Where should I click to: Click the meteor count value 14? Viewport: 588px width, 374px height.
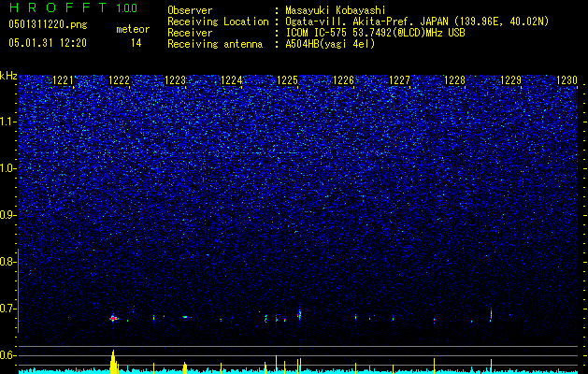tap(136, 43)
